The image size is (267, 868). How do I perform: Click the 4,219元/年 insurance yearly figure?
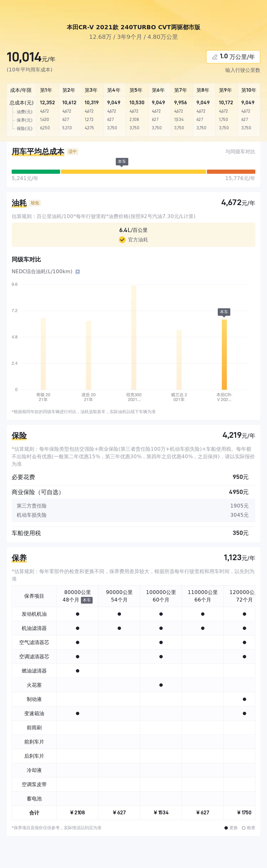coord(239,435)
